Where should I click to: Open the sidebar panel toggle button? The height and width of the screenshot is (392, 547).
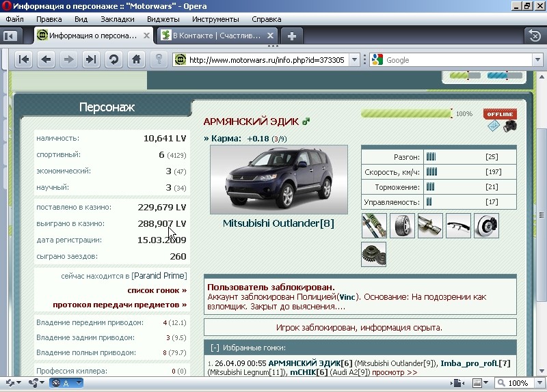(x=10, y=36)
